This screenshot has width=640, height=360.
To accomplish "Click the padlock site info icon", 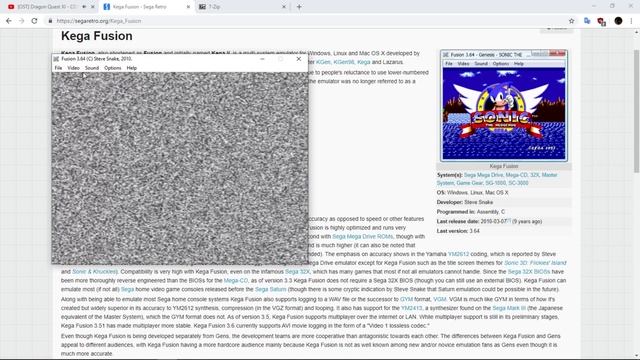I will click(x=50, y=21).
